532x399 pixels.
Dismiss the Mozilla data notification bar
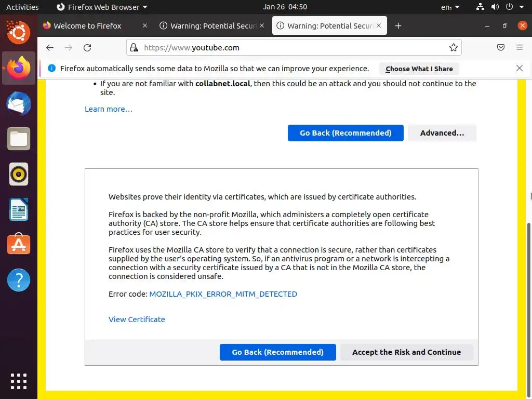click(519, 68)
